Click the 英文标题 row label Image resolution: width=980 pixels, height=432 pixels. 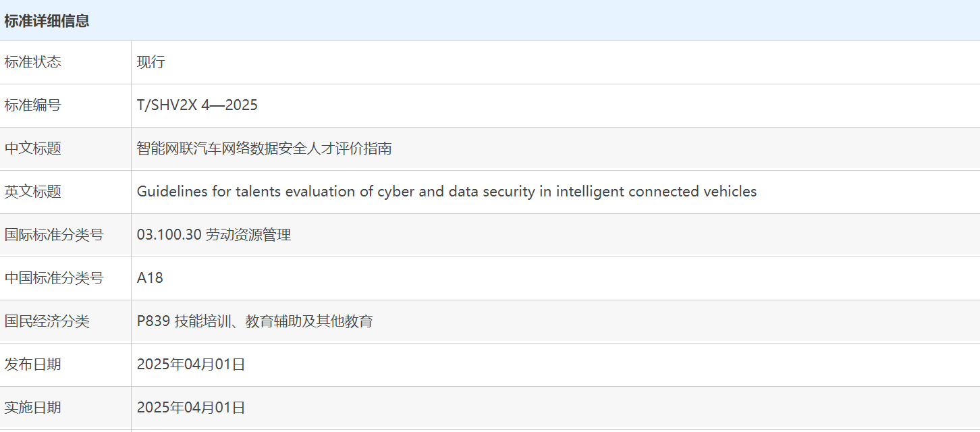tap(32, 192)
